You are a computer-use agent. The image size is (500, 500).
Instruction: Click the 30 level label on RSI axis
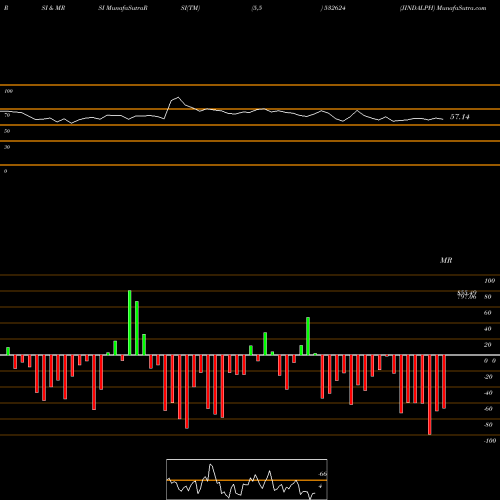pos(7,147)
